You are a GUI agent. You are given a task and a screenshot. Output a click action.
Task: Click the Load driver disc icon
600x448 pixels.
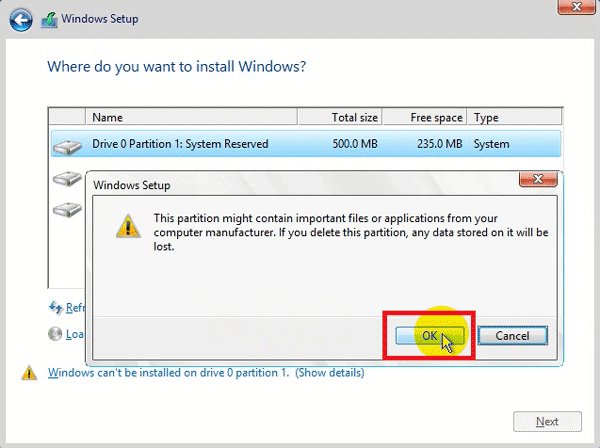pyautogui.click(x=56, y=334)
